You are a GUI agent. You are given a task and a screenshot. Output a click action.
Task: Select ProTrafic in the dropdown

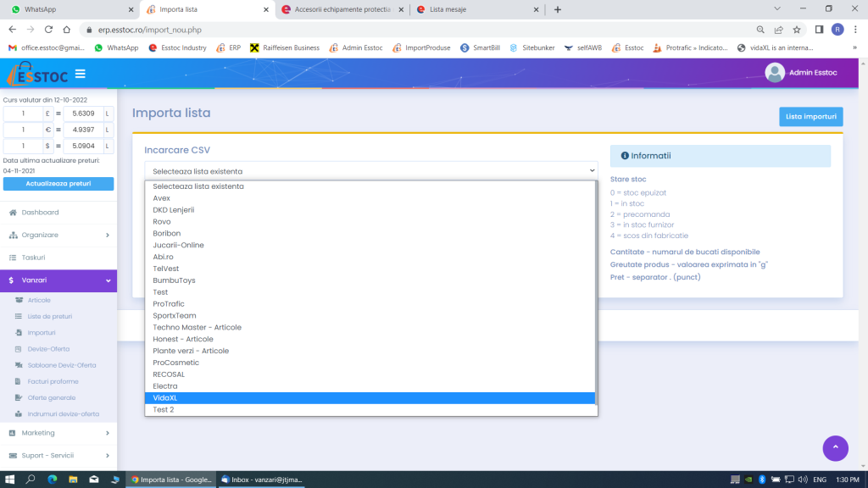click(370, 304)
